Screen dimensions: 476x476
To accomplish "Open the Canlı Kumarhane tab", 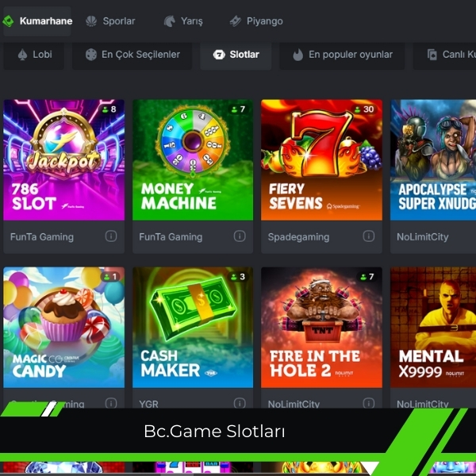I will click(x=444, y=55).
